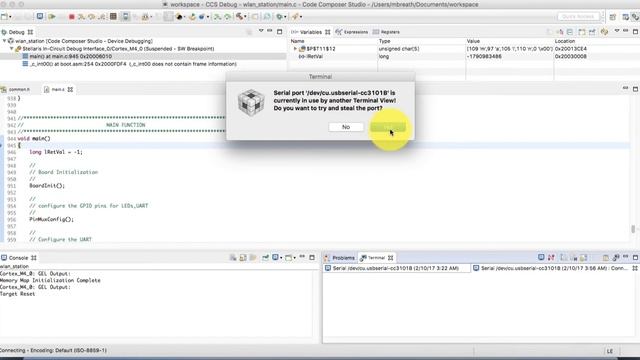Viewport: 640px width, 360px height.
Task: Click the New file toolbar icon
Action: 4,17
